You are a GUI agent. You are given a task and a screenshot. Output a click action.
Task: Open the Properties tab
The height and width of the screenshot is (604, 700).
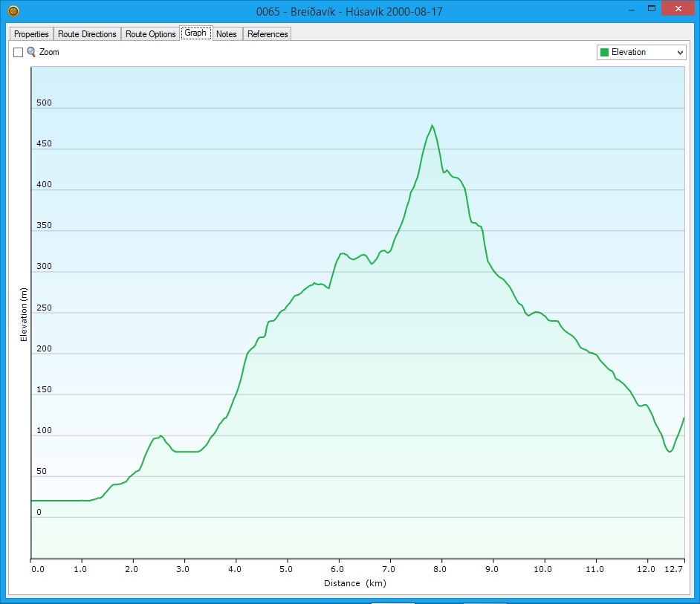coord(31,34)
